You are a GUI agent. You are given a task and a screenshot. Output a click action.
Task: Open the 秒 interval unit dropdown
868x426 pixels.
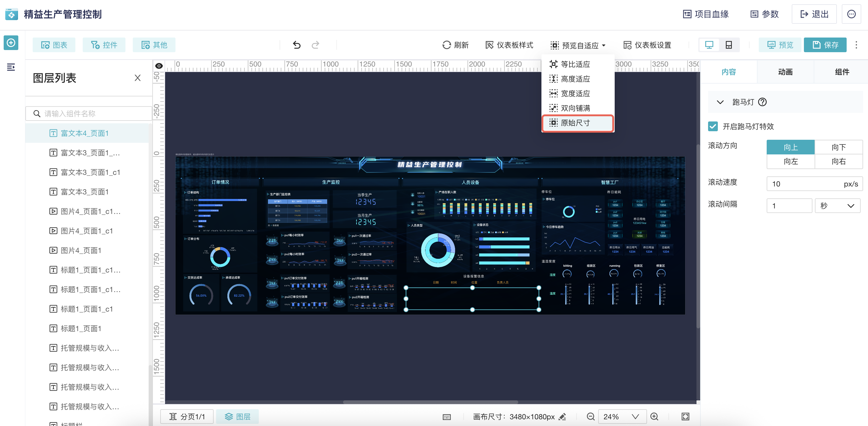tap(837, 206)
